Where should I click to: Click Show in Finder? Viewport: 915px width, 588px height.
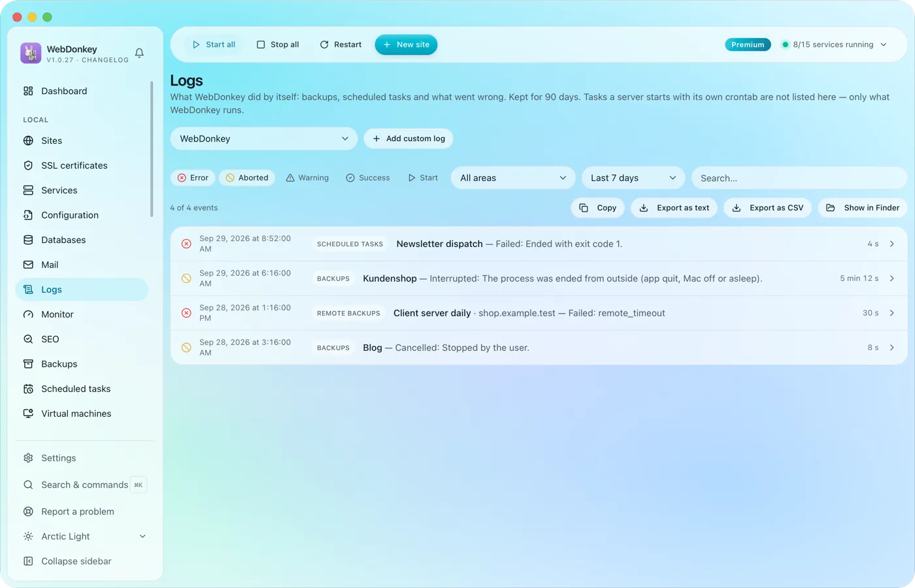pyautogui.click(x=863, y=208)
